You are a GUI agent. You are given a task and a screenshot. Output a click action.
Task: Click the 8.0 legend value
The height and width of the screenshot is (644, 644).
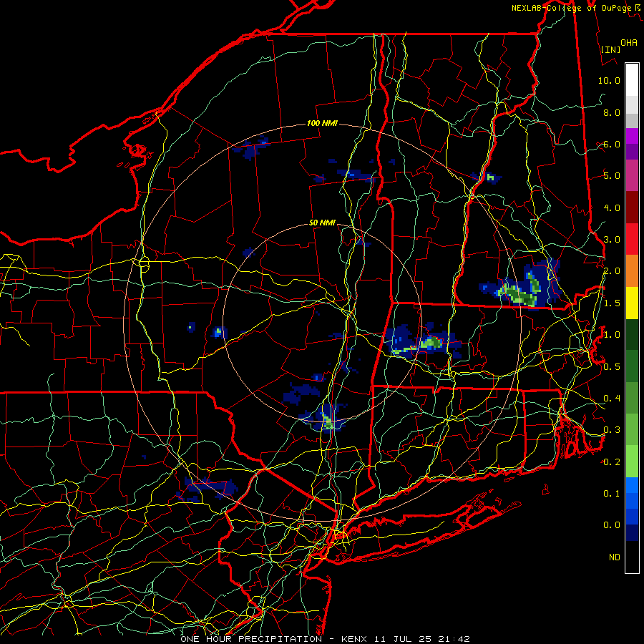click(612, 112)
